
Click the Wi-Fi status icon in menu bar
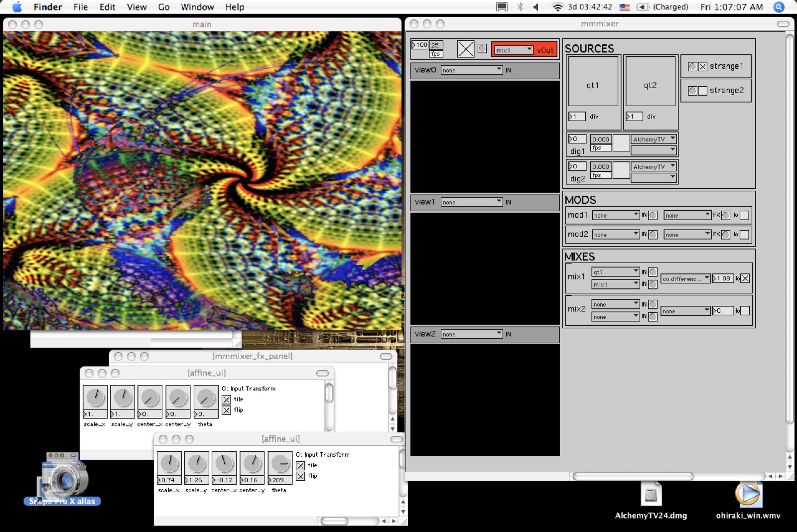(x=557, y=7)
